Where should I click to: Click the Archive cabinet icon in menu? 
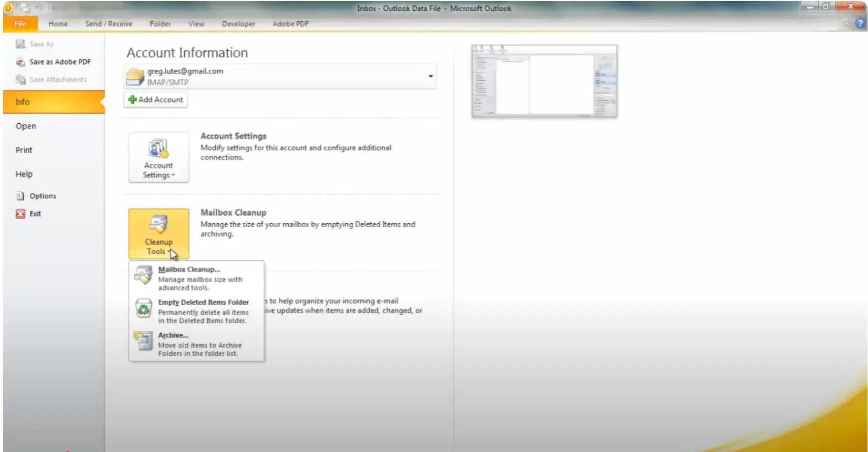(143, 341)
